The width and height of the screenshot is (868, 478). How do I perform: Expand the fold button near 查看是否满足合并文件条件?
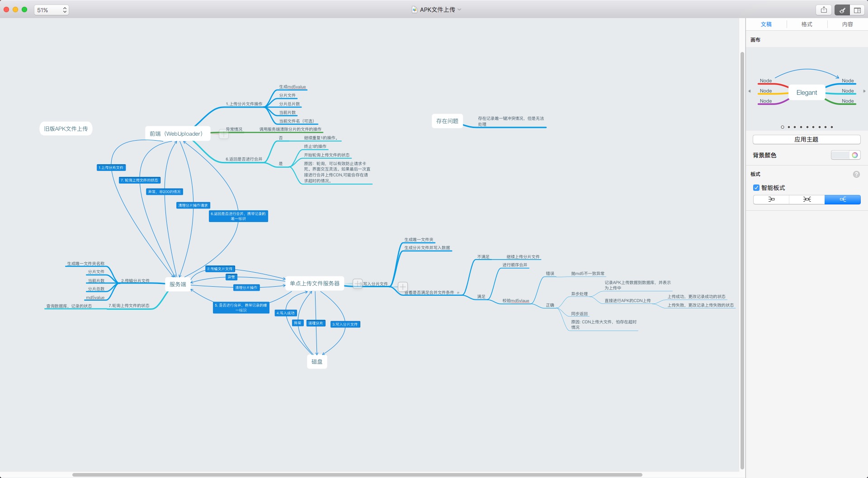coord(403,287)
